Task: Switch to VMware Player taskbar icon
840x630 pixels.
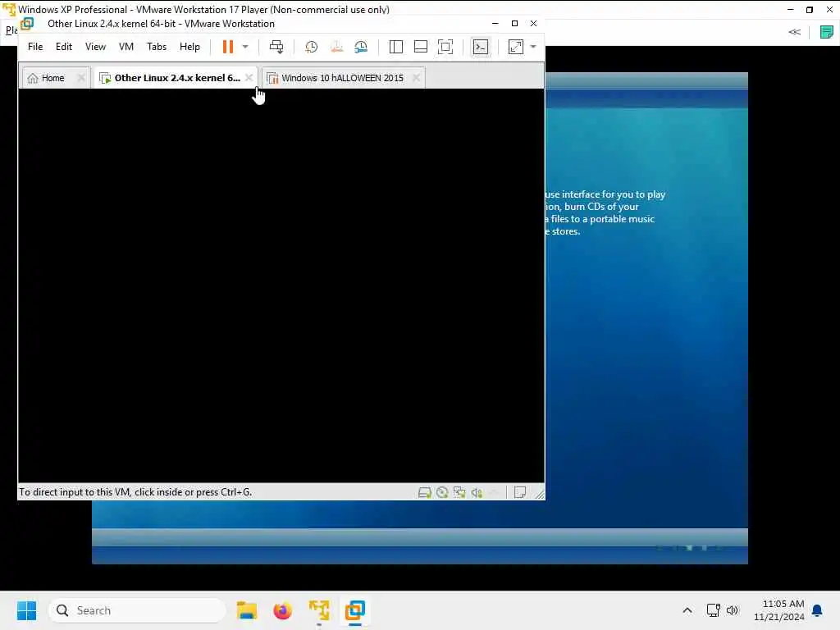Action: [x=319, y=610]
